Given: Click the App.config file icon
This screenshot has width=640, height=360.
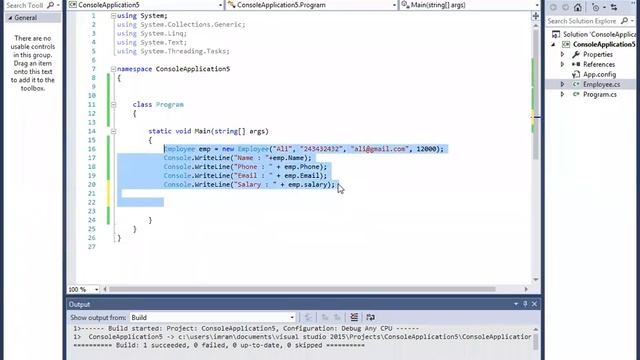Looking at the screenshot, I should click(x=576, y=74).
